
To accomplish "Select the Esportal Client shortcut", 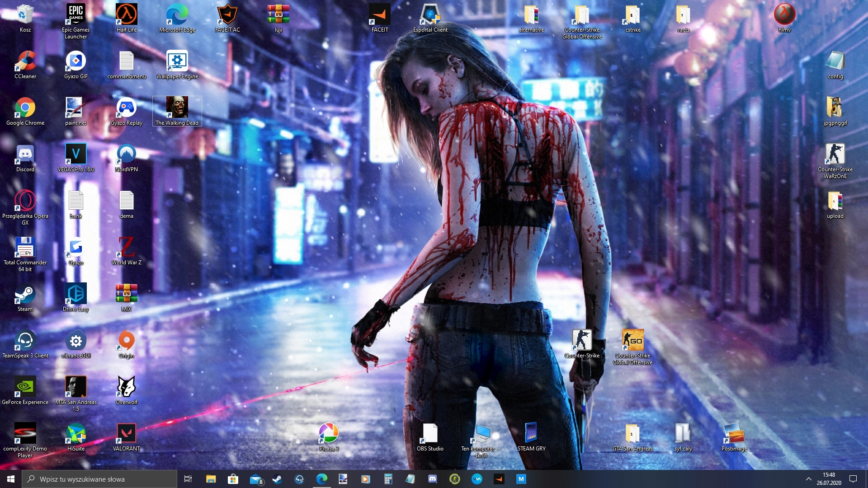I will coord(430,19).
